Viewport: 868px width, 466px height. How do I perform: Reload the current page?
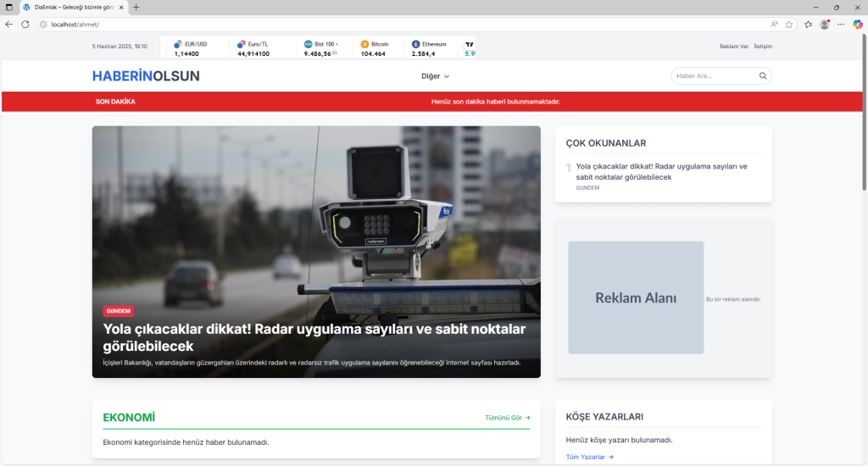(25, 25)
